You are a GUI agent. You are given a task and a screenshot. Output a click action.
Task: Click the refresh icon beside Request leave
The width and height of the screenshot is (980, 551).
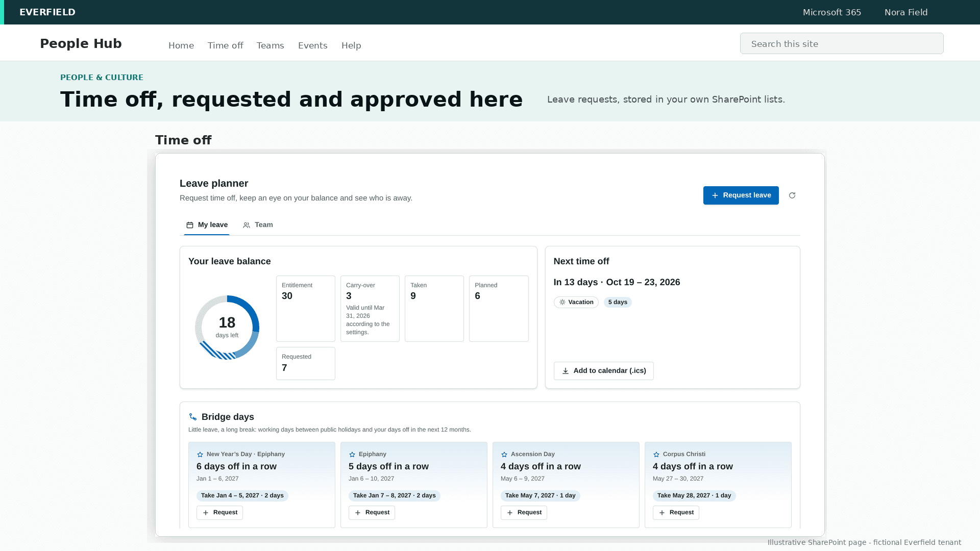[x=792, y=195]
